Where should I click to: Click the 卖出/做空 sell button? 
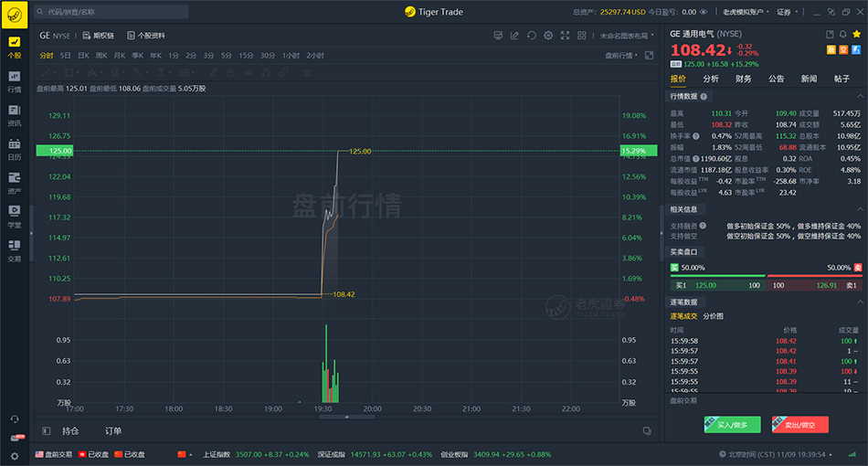(799, 425)
